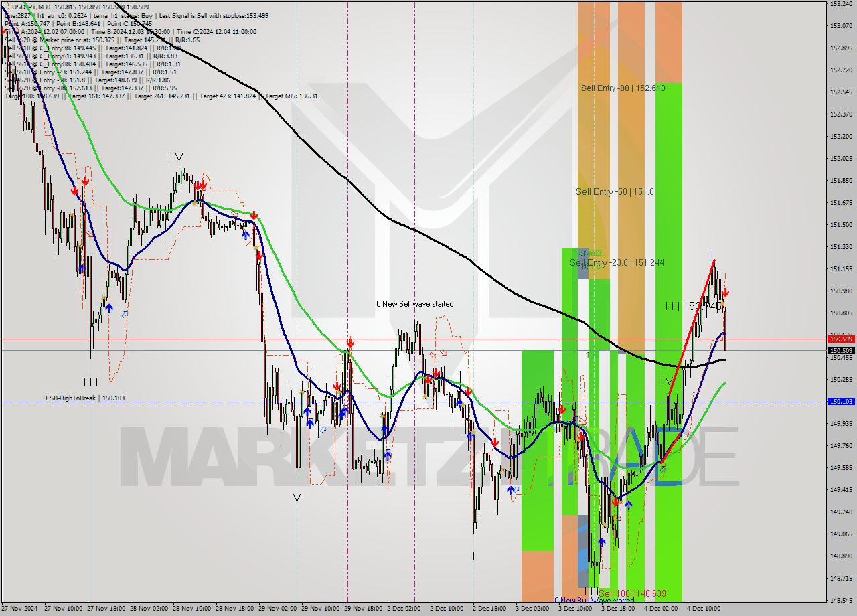The image size is (857, 616).
Task: Click the red 150.599 price tag
Action: click(841, 339)
